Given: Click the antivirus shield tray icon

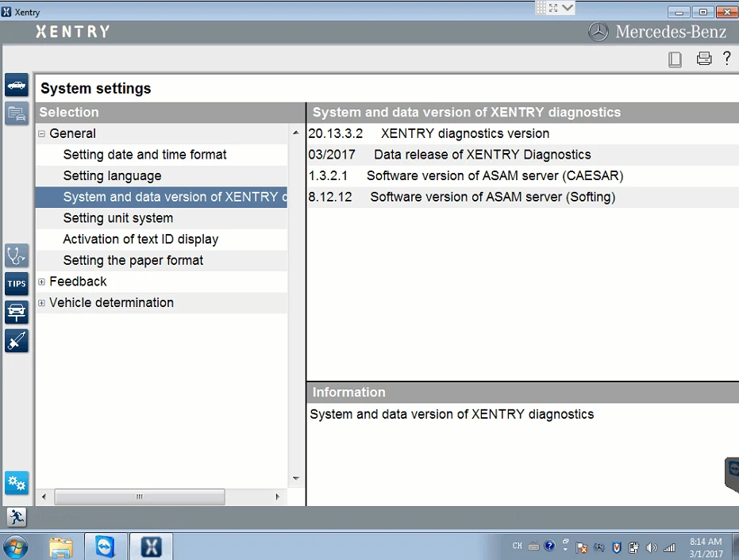Looking at the screenshot, I should pos(617,547).
